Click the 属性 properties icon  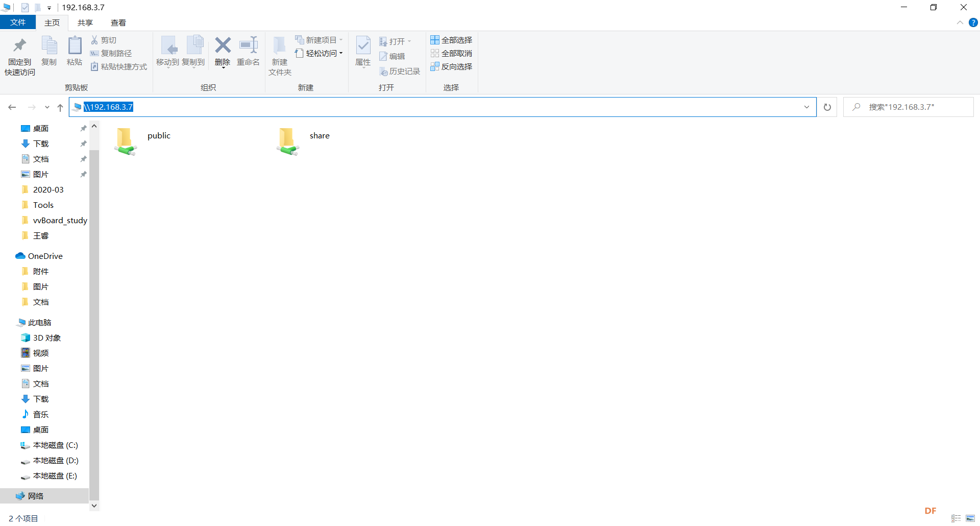point(363,46)
